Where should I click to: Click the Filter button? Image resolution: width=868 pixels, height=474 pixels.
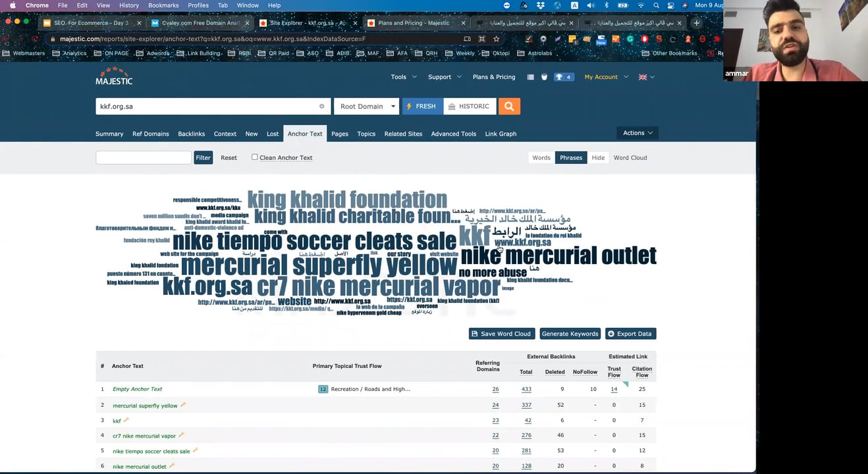click(203, 157)
